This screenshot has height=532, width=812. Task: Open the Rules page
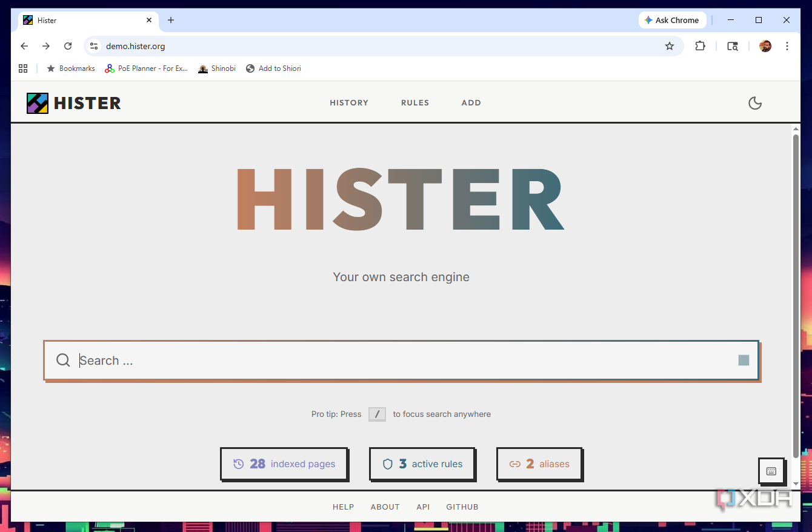tap(415, 103)
